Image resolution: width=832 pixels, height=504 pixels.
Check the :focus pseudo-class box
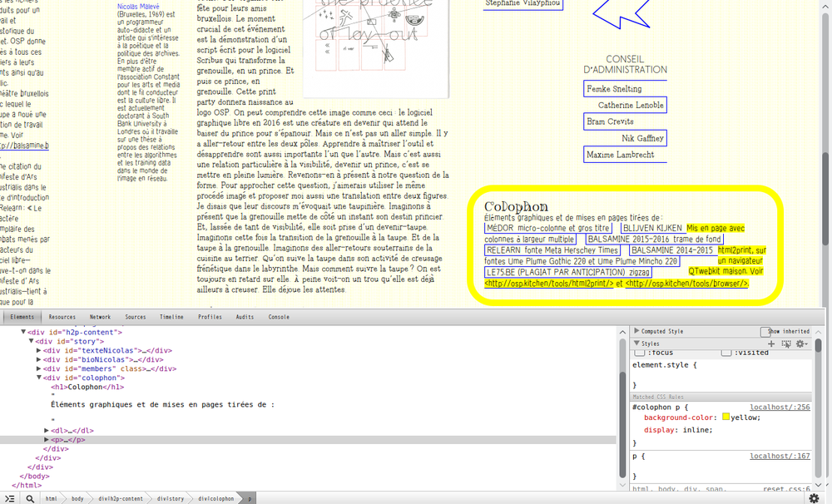point(638,353)
